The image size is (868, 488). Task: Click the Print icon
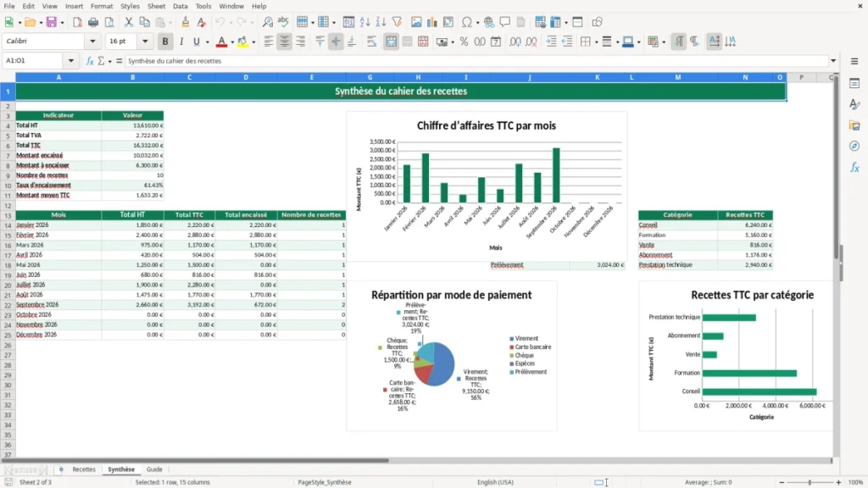click(93, 22)
